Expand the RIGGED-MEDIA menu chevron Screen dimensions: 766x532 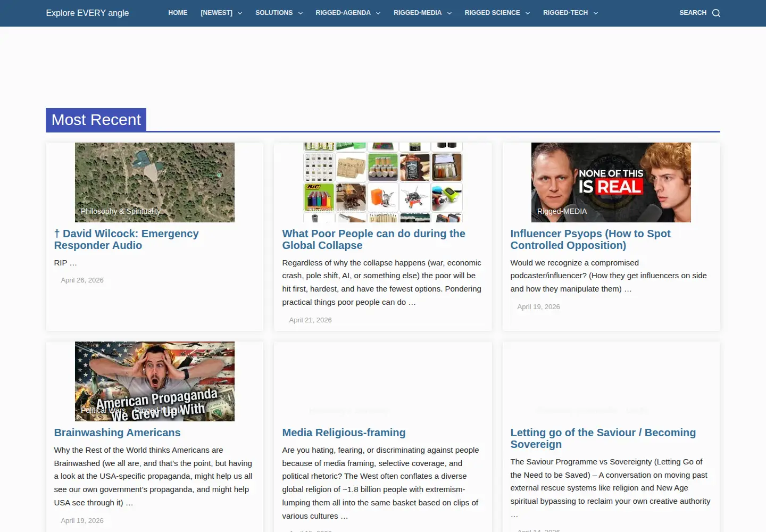pyautogui.click(x=449, y=13)
